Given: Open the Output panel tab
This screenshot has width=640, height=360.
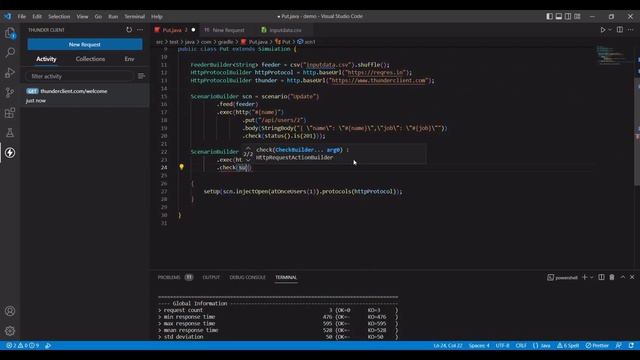Looking at the screenshot, I should (x=211, y=277).
